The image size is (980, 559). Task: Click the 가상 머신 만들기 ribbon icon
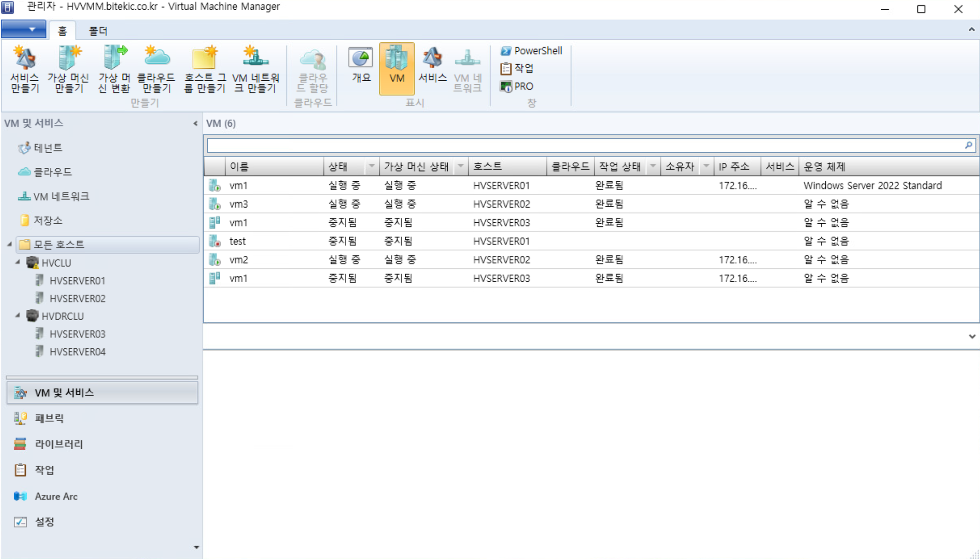click(x=68, y=69)
